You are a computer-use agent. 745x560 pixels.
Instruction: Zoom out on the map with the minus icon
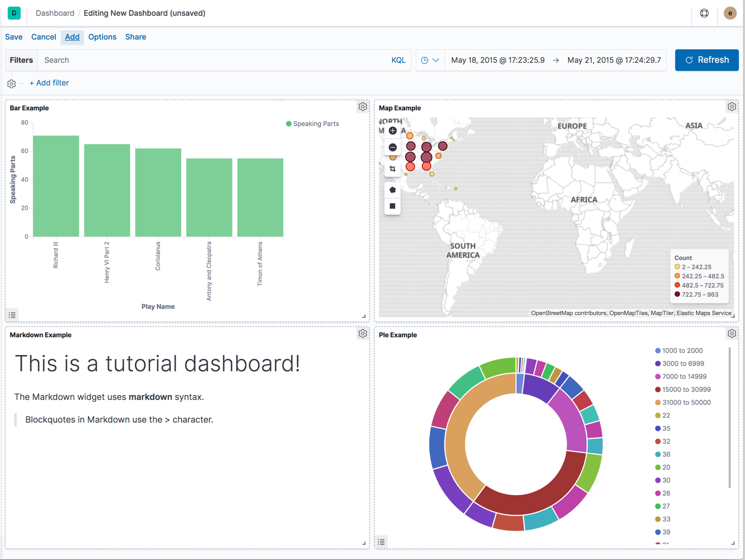click(x=393, y=147)
